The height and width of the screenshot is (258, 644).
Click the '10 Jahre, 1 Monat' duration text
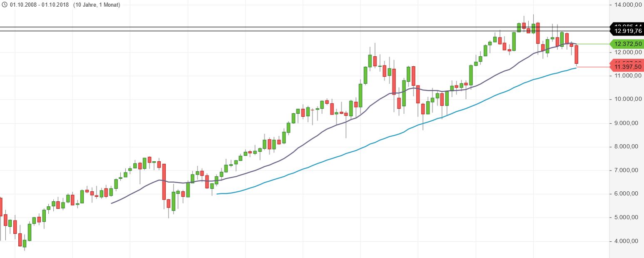click(97, 5)
